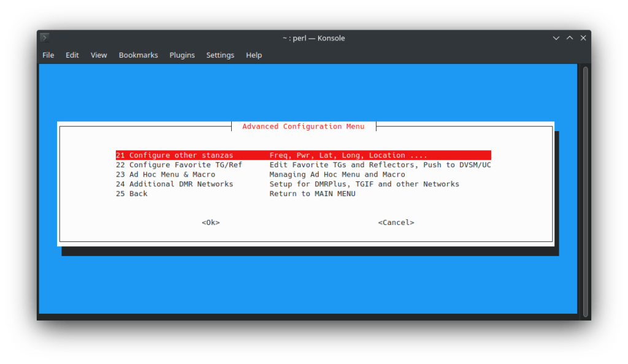Image resolution: width=628 pixels, height=364 pixels.
Task: Open the Settings menu
Action: pos(220,55)
